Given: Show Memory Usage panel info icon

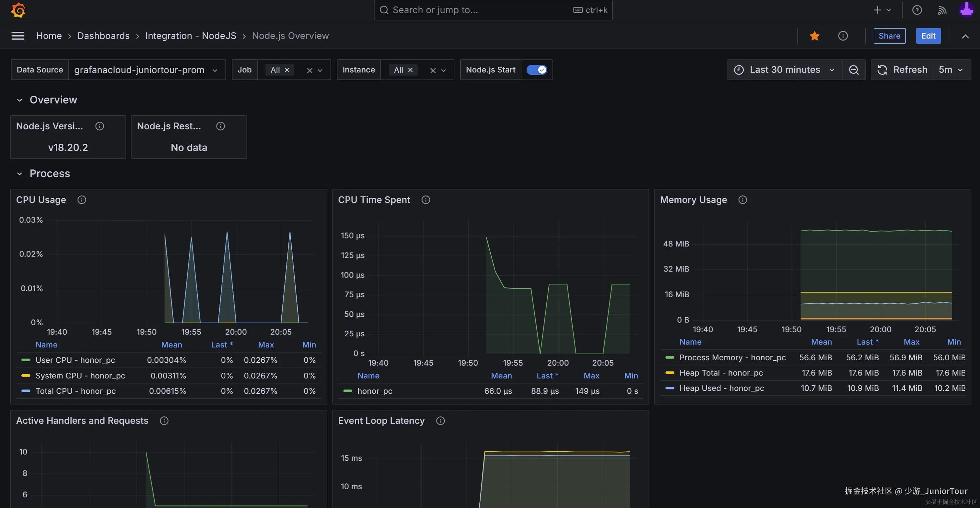Looking at the screenshot, I should tap(742, 200).
